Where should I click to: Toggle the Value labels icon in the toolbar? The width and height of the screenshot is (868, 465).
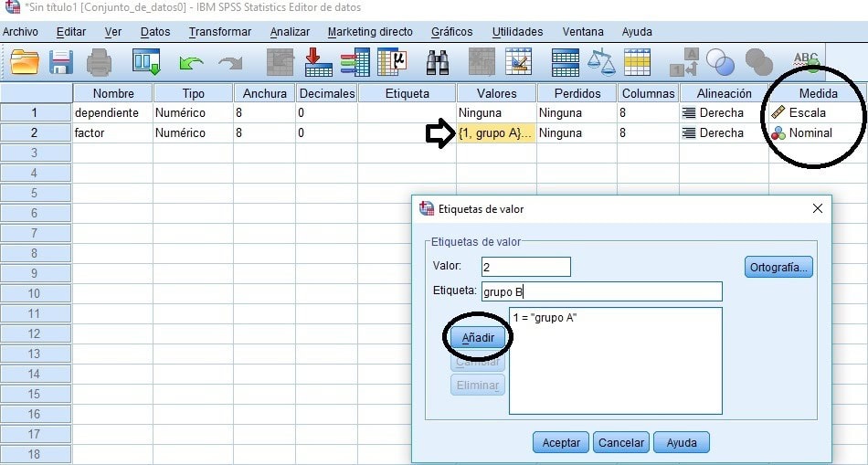[684, 62]
